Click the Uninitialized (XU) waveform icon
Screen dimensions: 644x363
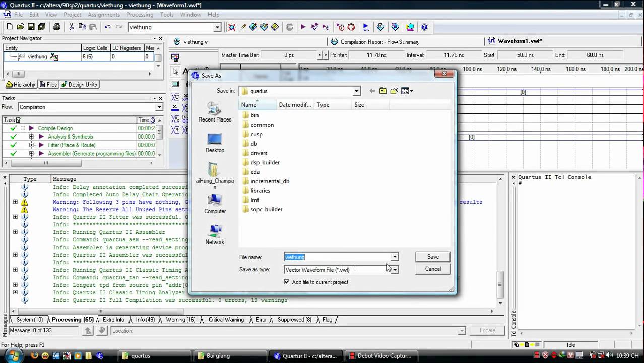click(x=175, y=97)
